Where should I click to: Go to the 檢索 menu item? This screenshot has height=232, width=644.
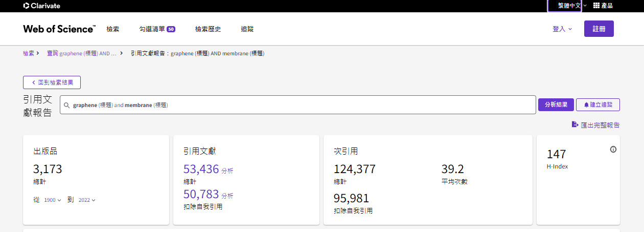point(113,29)
